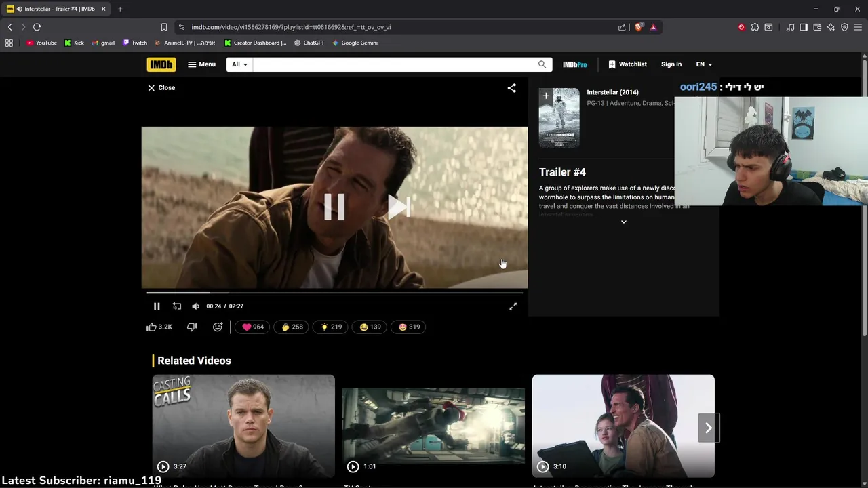Open the YouTube bookmark

click(x=41, y=43)
